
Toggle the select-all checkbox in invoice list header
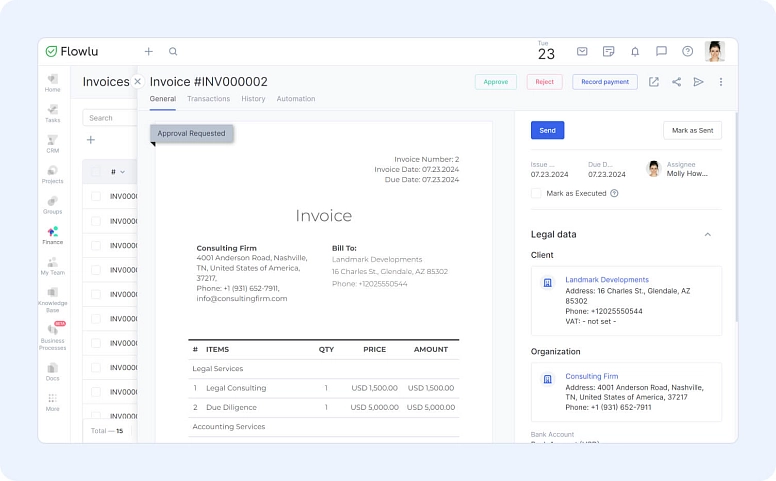click(96, 172)
